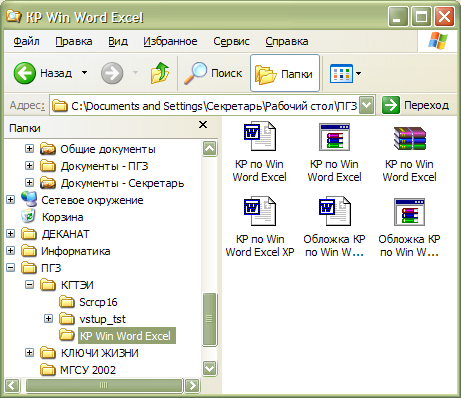461x398 pixels.
Task: Click the greyed forward arrow button
Action: (112, 73)
